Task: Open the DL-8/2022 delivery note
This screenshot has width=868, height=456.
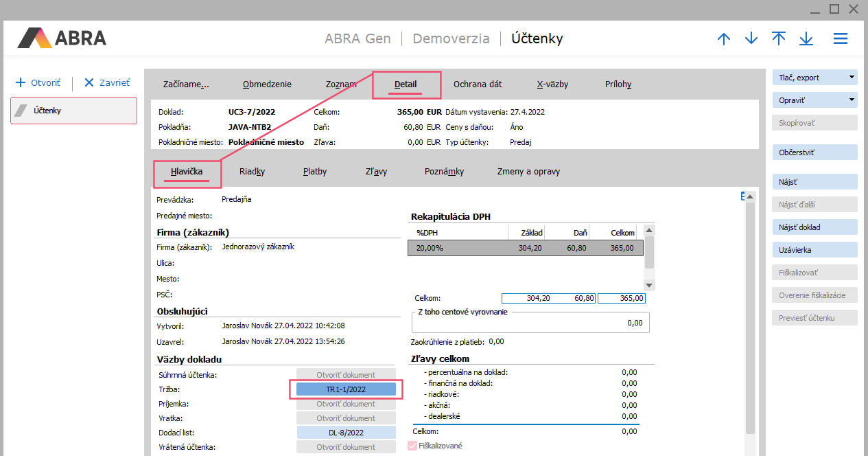Action: point(346,433)
